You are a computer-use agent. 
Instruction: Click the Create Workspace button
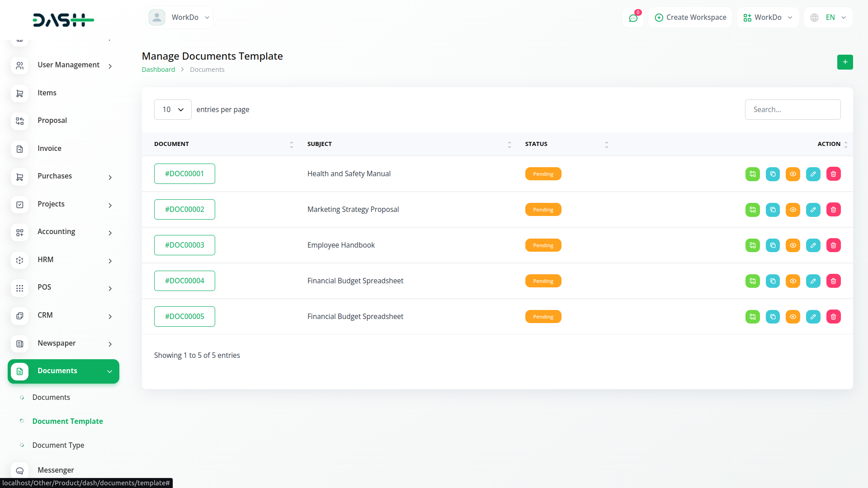tap(690, 17)
